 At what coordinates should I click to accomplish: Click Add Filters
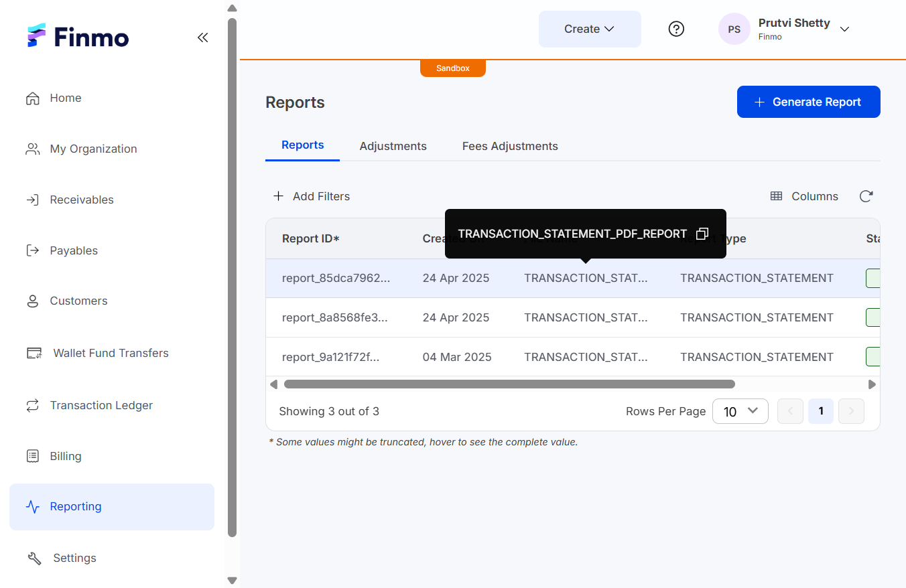(x=312, y=196)
